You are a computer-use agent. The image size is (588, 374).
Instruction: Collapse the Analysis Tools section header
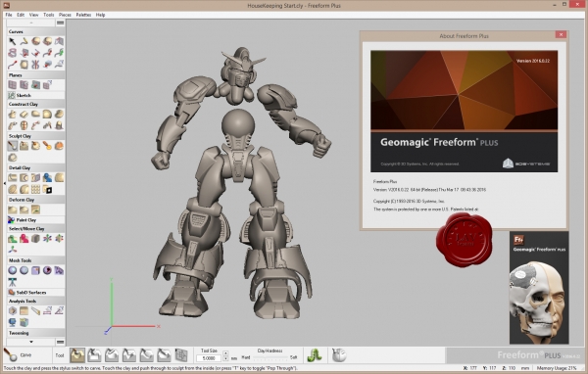(x=36, y=301)
